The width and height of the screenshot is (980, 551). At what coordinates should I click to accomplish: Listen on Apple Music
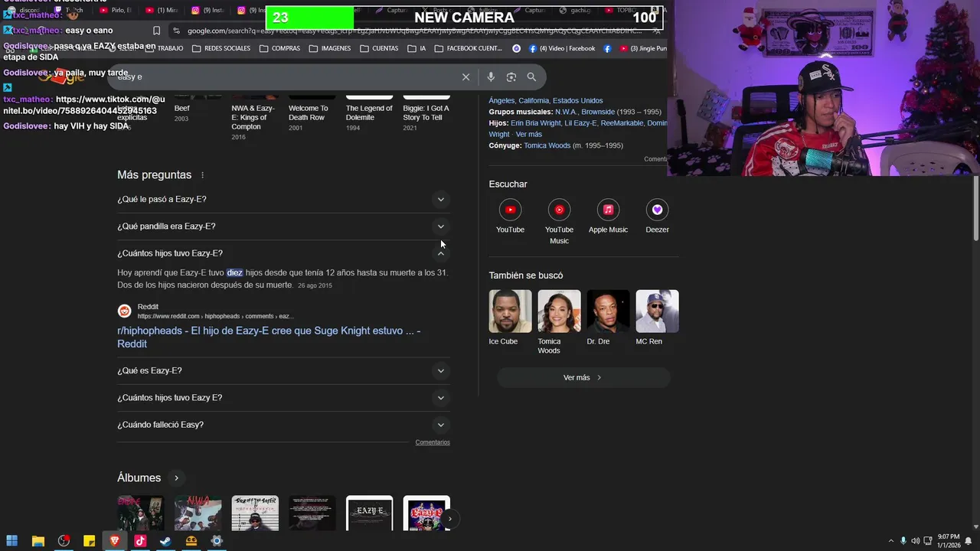608,217
